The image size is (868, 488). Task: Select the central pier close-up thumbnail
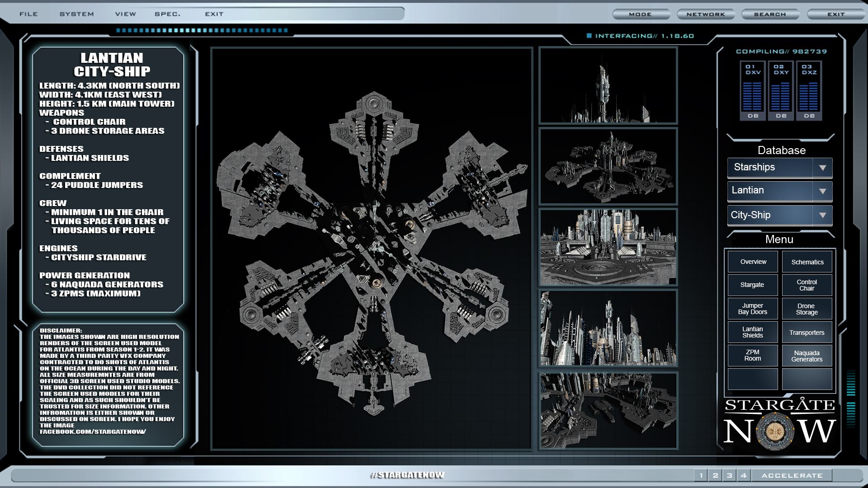click(x=608, y=247)
